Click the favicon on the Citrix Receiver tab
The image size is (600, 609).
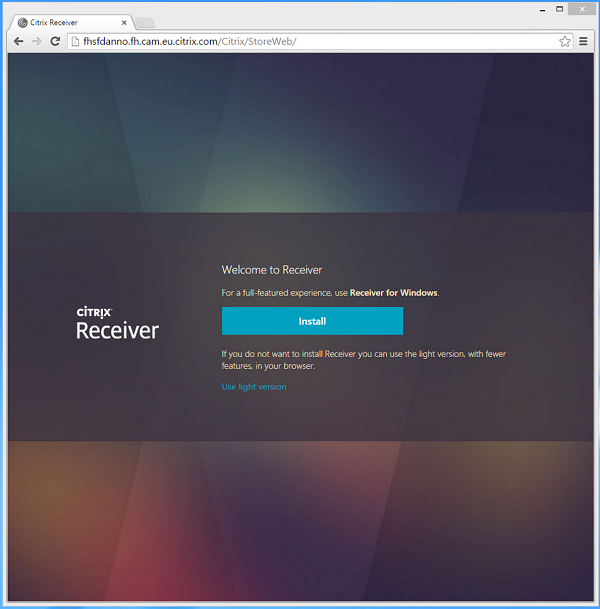(x=23, y=22)
